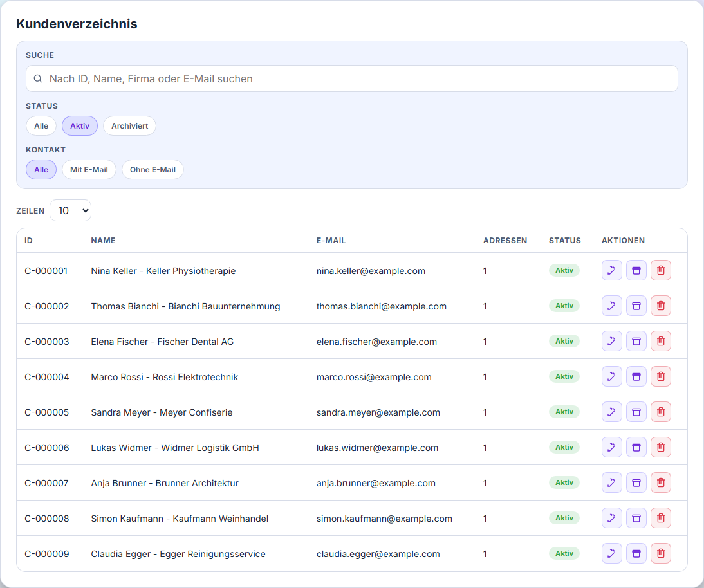
Task: Show only 'Archiviert' customers
Action: pyautogui.click(x=130, y=126)
